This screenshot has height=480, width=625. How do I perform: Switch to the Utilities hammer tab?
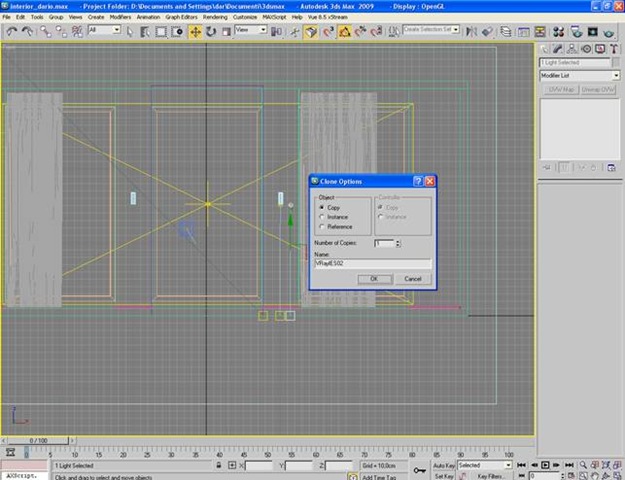click(614, 49)
